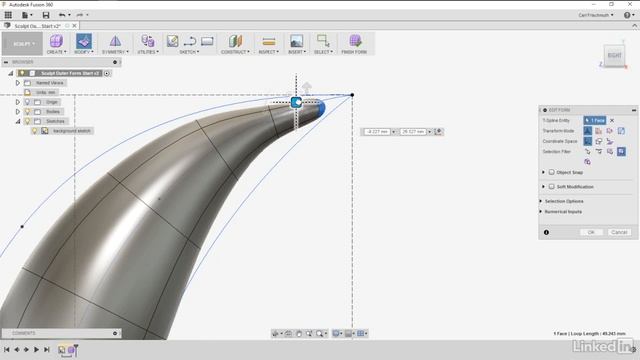
Task: Click the Symmetry mirror icon
Action: [116, 41]
